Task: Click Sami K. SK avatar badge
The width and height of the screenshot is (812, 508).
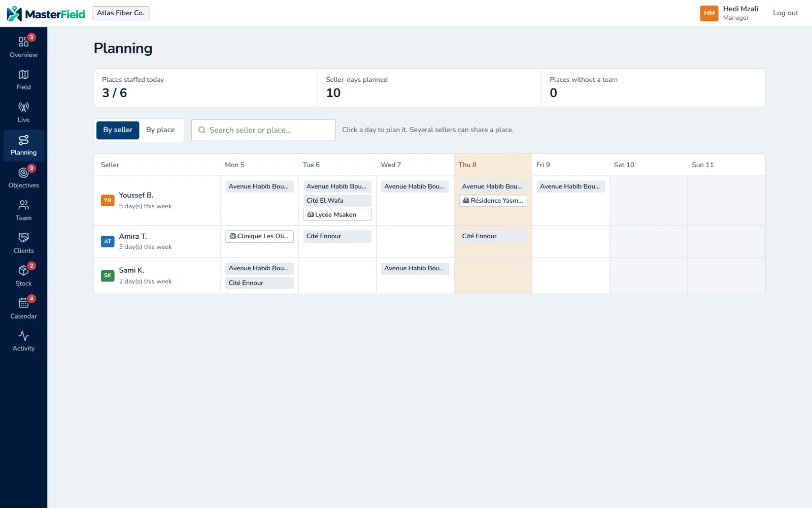Action: [x=108, y=276]
